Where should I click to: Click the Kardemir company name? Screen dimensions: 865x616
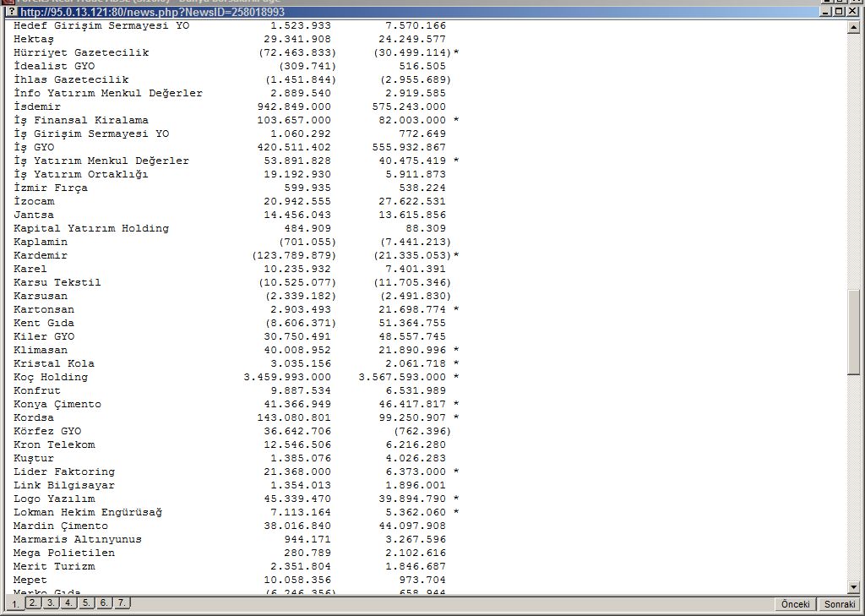41,255
